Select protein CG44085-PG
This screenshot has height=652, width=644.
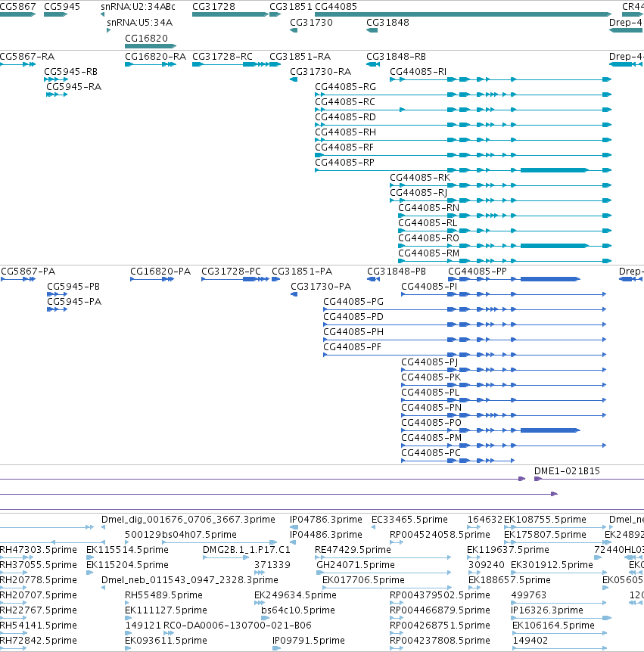[x=353, y=302]
